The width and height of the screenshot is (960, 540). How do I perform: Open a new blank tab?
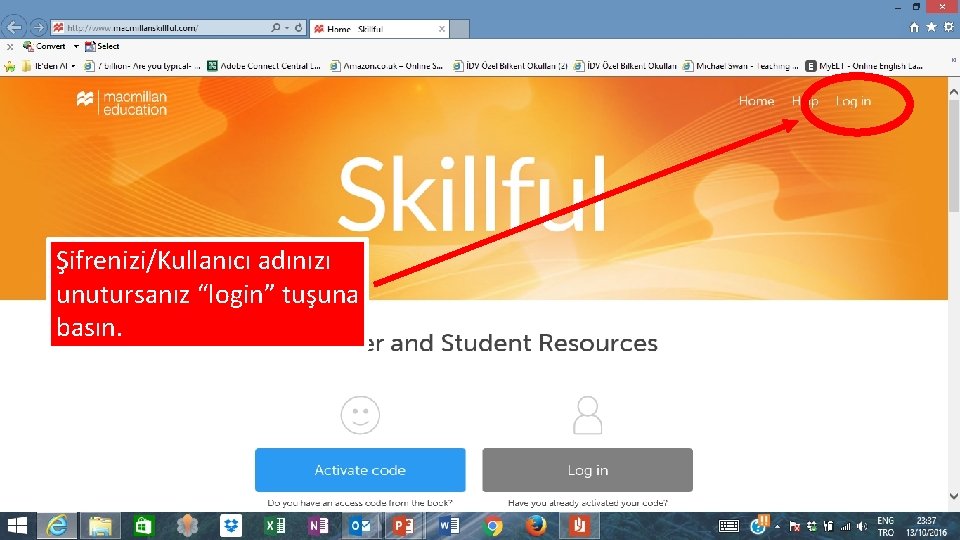460,29
